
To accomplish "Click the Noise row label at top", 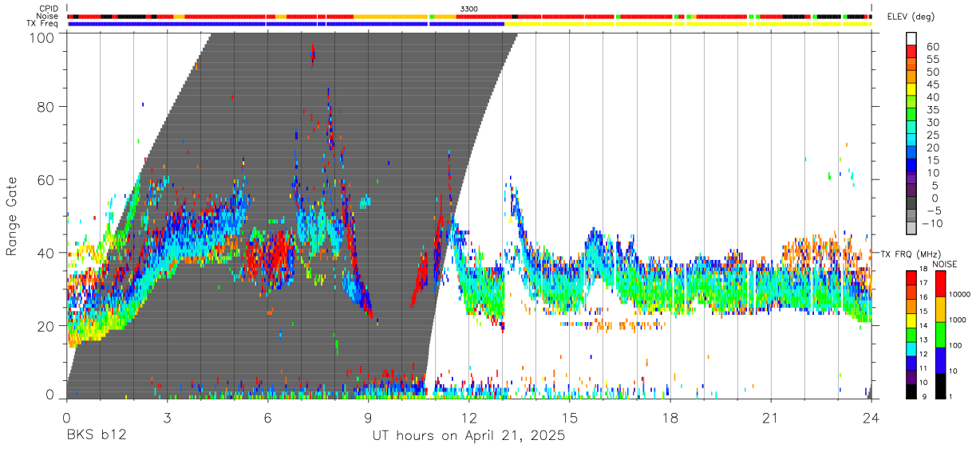I will [48, 16].
